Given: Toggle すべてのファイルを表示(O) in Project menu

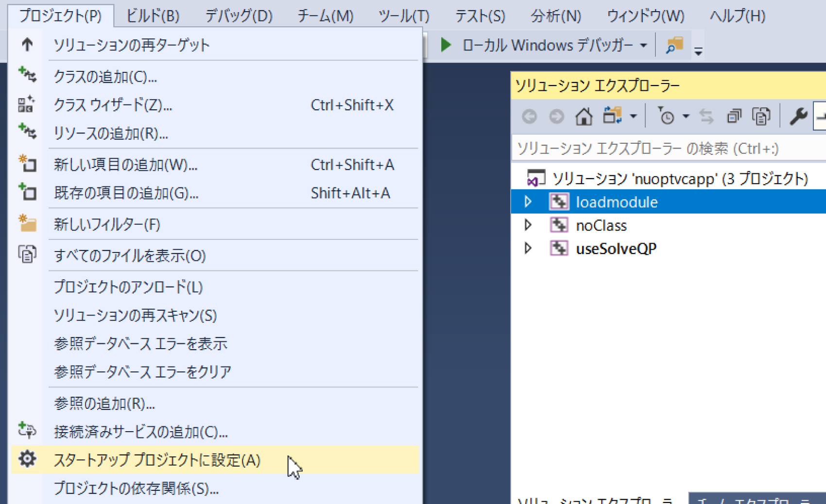Looking at the screenshot, I should coord(130,255).
